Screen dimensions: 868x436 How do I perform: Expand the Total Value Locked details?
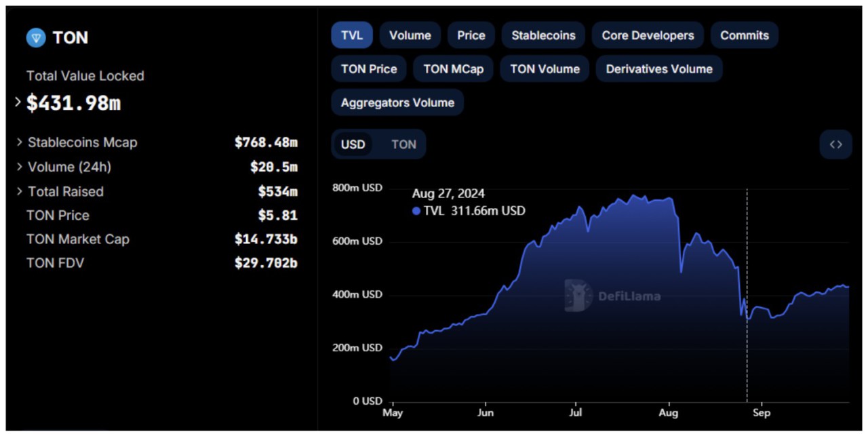click(16, 102)
